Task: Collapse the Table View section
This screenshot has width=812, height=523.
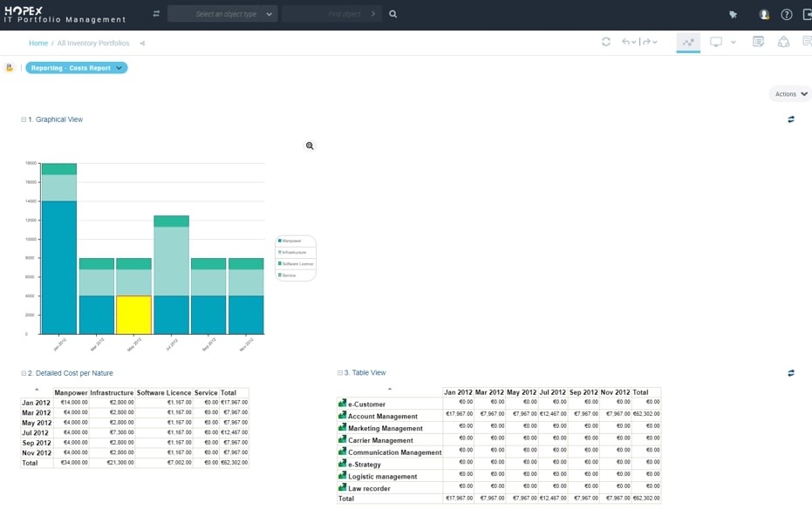Action: [340, 373]
